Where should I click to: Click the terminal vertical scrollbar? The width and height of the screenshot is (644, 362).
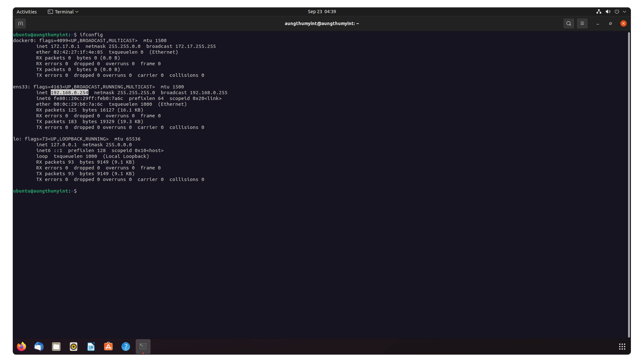pyautogui.click(x=629, y=184)
